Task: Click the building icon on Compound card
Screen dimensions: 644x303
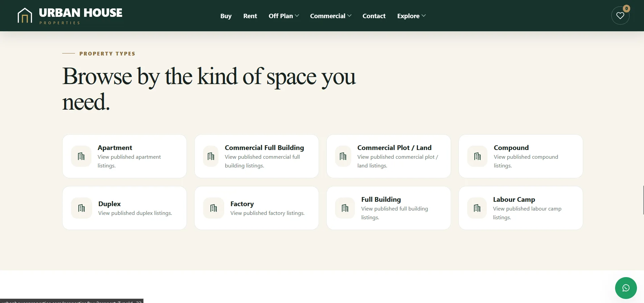Action: pyautogui.click(x=478, y=156)
